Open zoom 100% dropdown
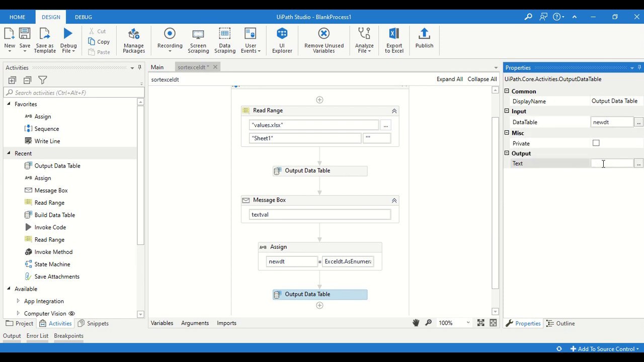 tap(468, 323)
